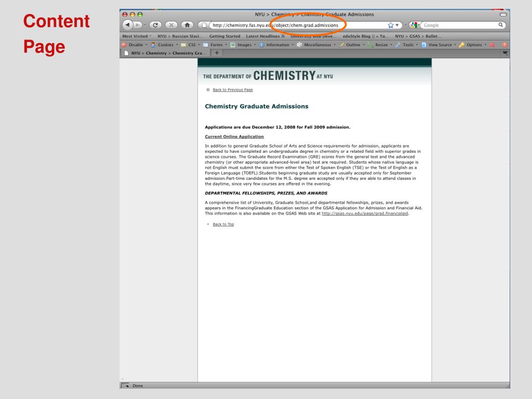Image resolution: width=532 pixels, height=399 pixels.
Task: Open the Current Online Application link
Action: (x=234, y=137)
